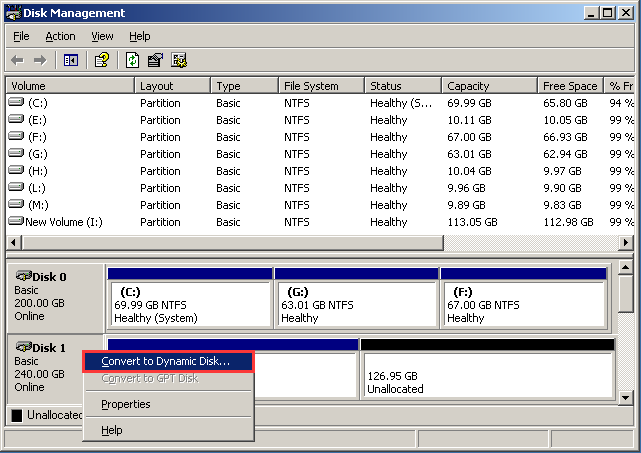The width and height of the screenshot is (641, 453).
Task: Open the Action menu
Action: click(x=61, y=36)
